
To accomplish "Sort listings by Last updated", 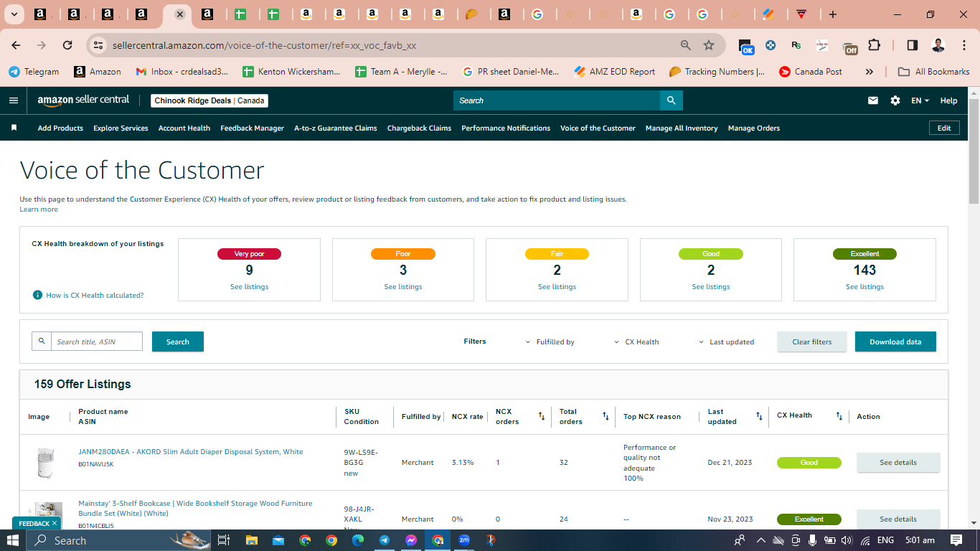I will [759, 416].
